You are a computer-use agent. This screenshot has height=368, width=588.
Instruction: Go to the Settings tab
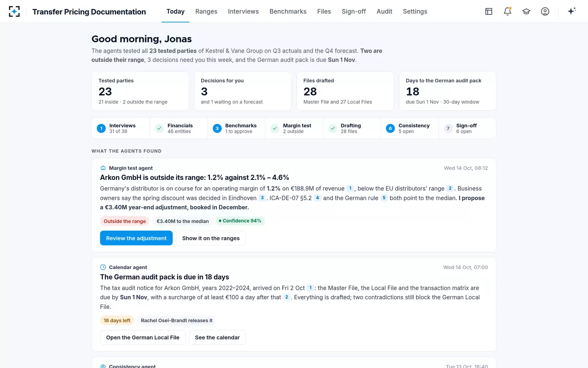pos(415,11)
